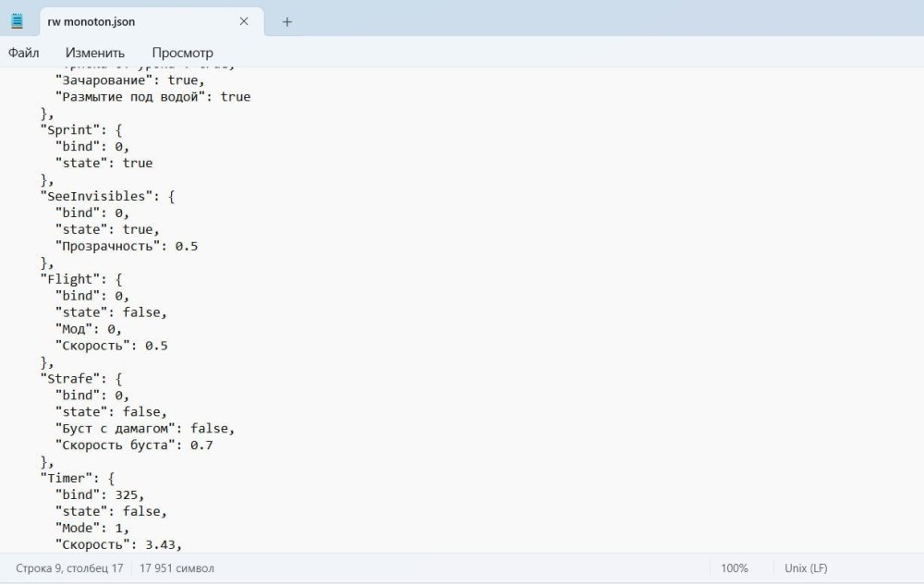
Task: Open the Файл menu
Action: [24, 53]
